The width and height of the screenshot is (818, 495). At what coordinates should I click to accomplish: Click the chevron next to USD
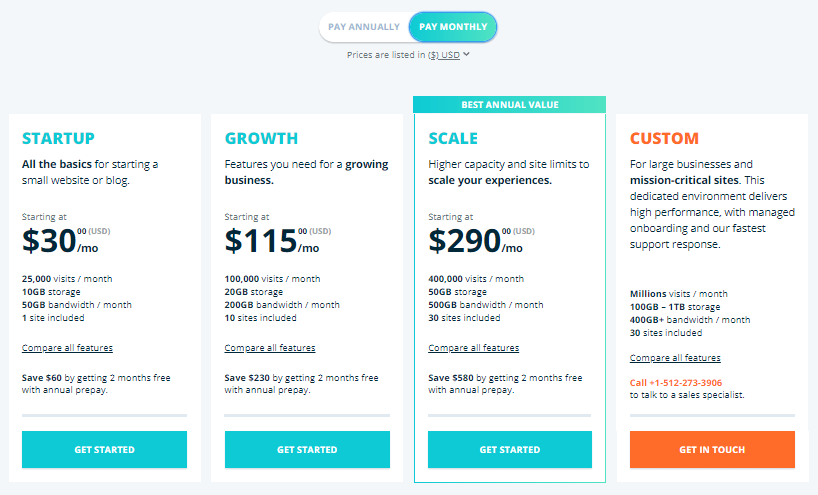coord(466,54)
